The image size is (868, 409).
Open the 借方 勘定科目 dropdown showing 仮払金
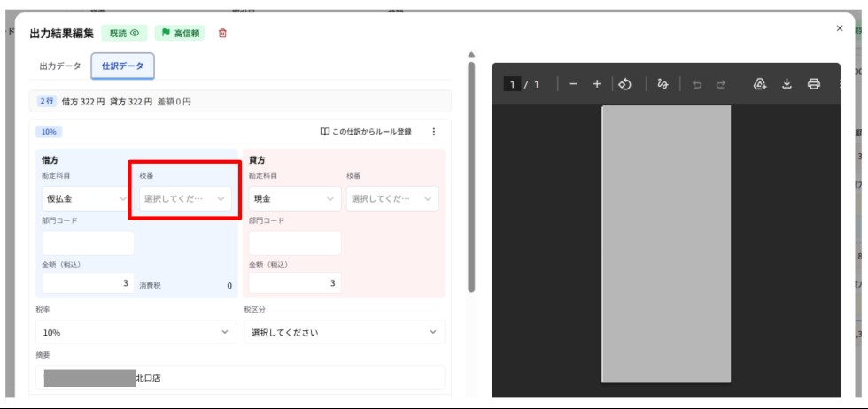[86, 198]
